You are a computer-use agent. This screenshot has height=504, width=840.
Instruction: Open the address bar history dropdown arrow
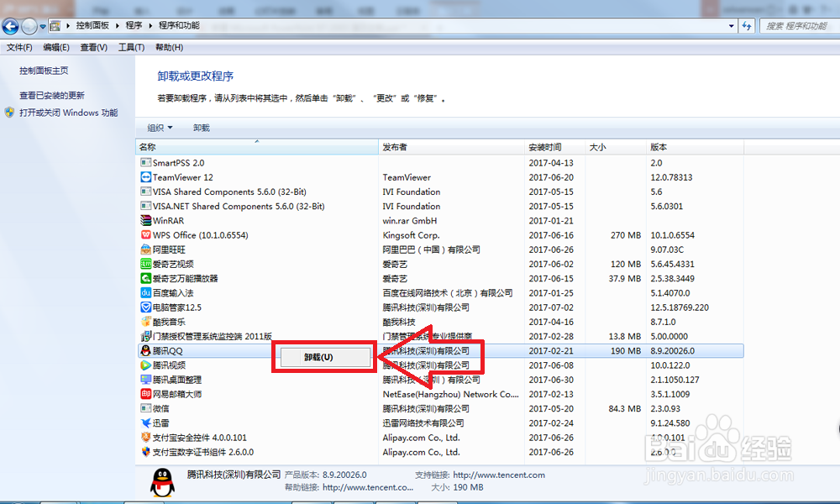[x=732, y=26]
